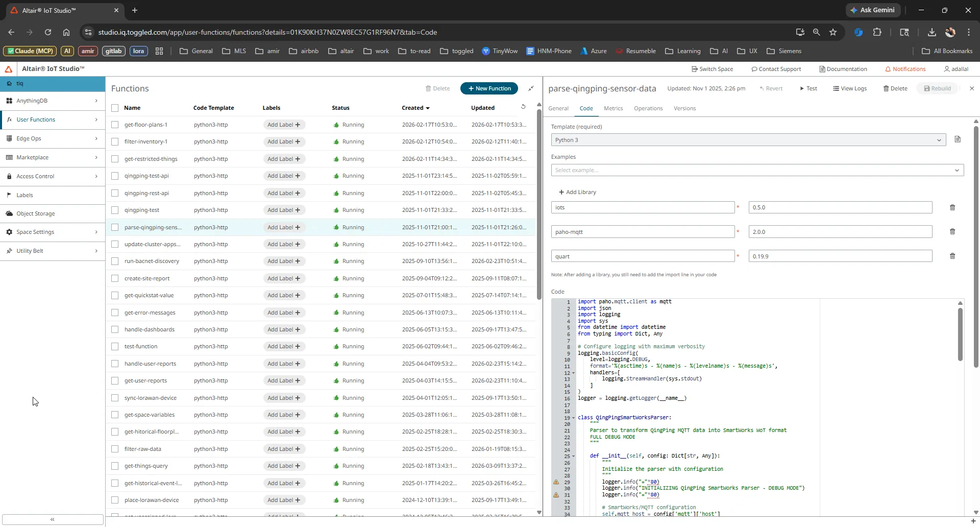Click the paho-mqtt version field
The image size is (980, 527).
click(840, 232)
